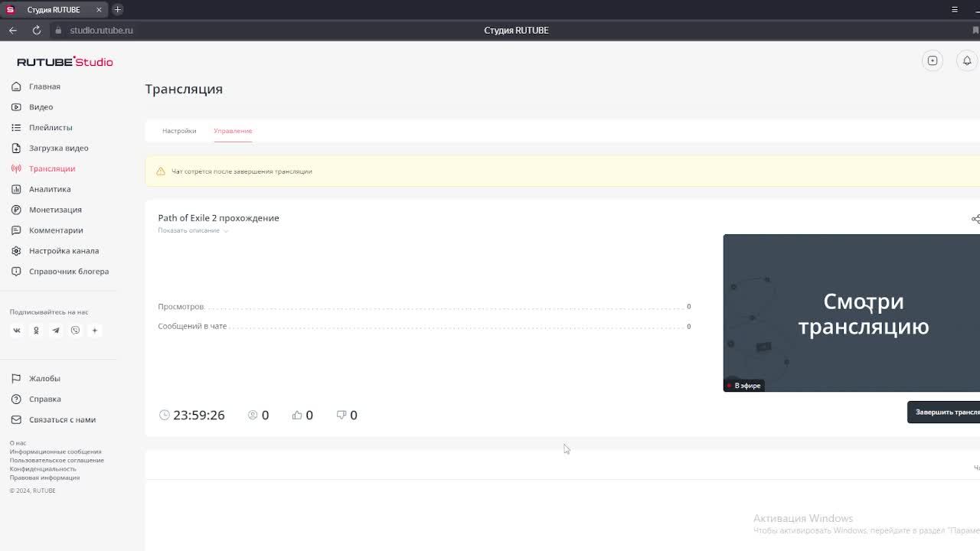The image size is (980, 551).
Task: Click the Завершить трансляцию button
Action: tap(943, 412)
